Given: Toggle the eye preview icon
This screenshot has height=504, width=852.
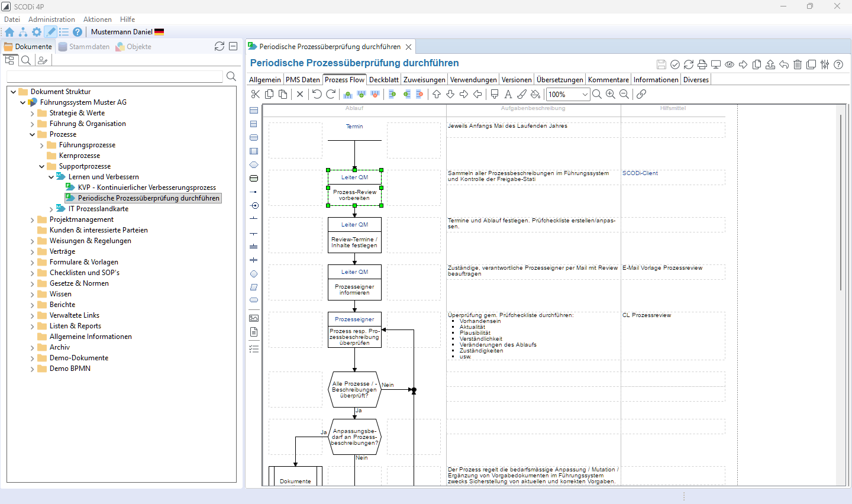Looking at the screenshot, I should click(730, 64).
